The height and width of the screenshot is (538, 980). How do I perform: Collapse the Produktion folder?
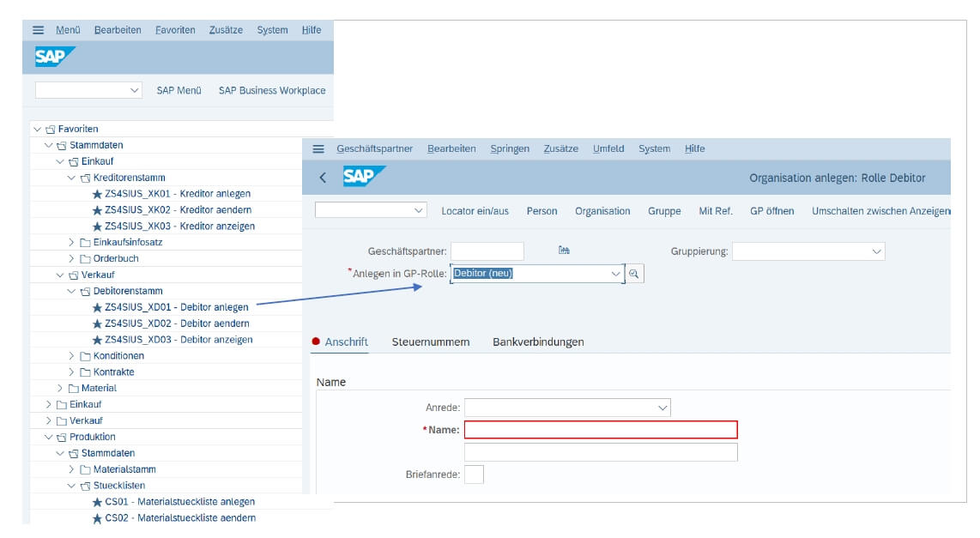coord(49,437)
